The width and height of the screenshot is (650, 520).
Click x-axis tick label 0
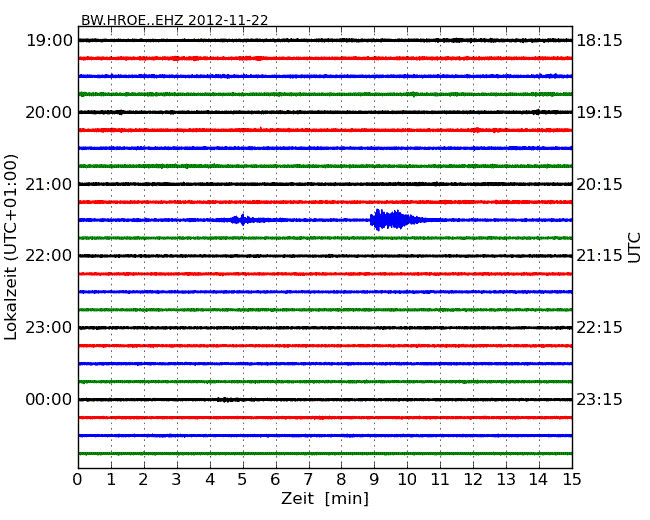pos(78,479)
